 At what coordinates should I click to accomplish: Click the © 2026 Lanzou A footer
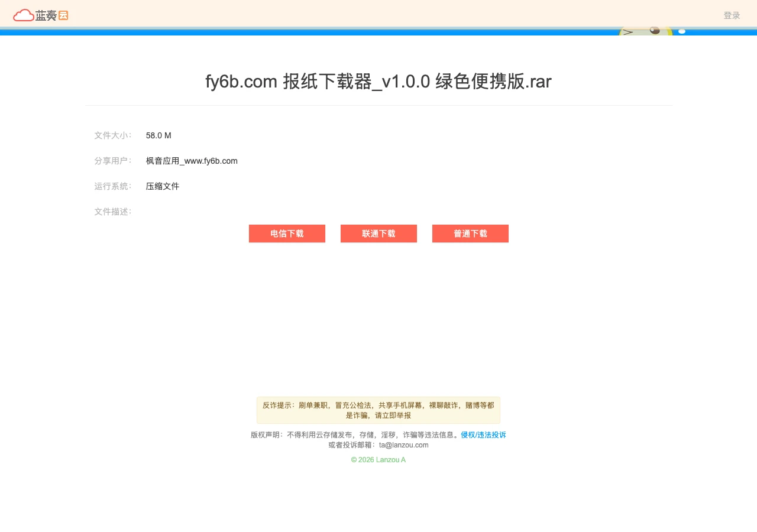click(x=378, y=459)
